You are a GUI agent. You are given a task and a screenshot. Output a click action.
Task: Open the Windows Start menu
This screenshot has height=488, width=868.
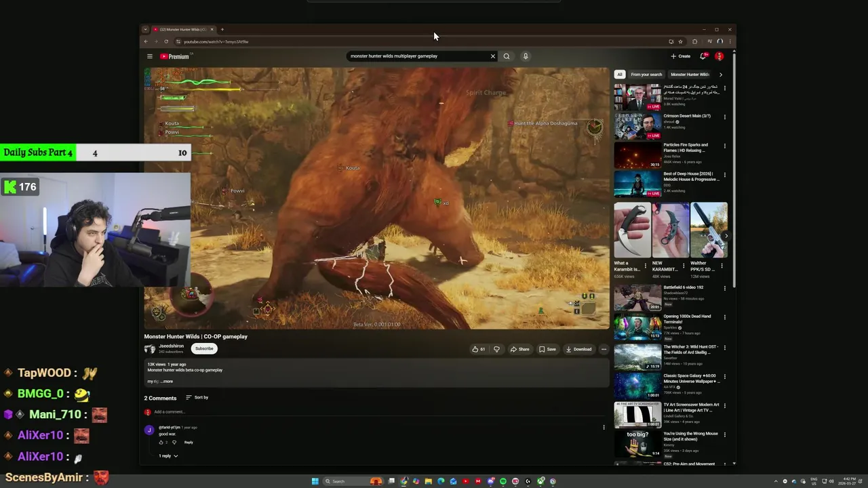pos(315,481)
